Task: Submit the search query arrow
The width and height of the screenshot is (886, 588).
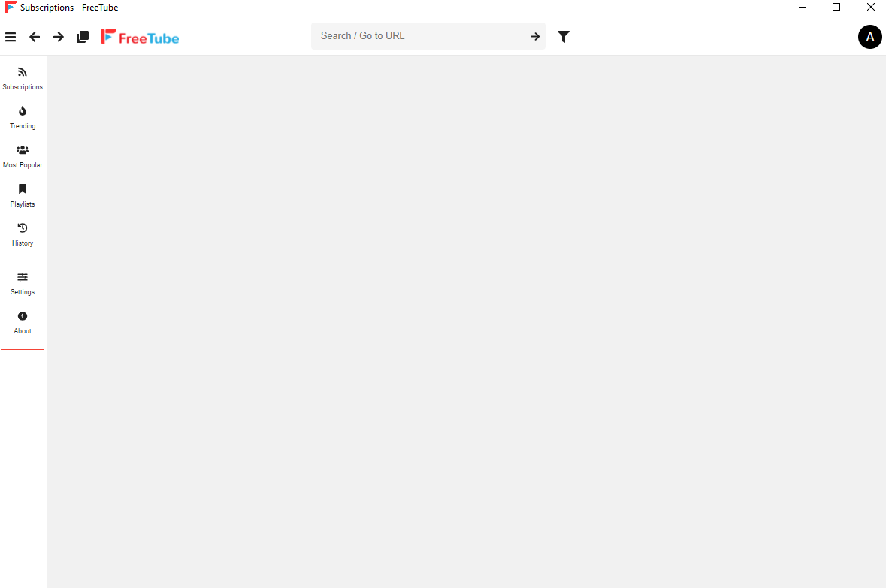Action: tap(535, 36)
